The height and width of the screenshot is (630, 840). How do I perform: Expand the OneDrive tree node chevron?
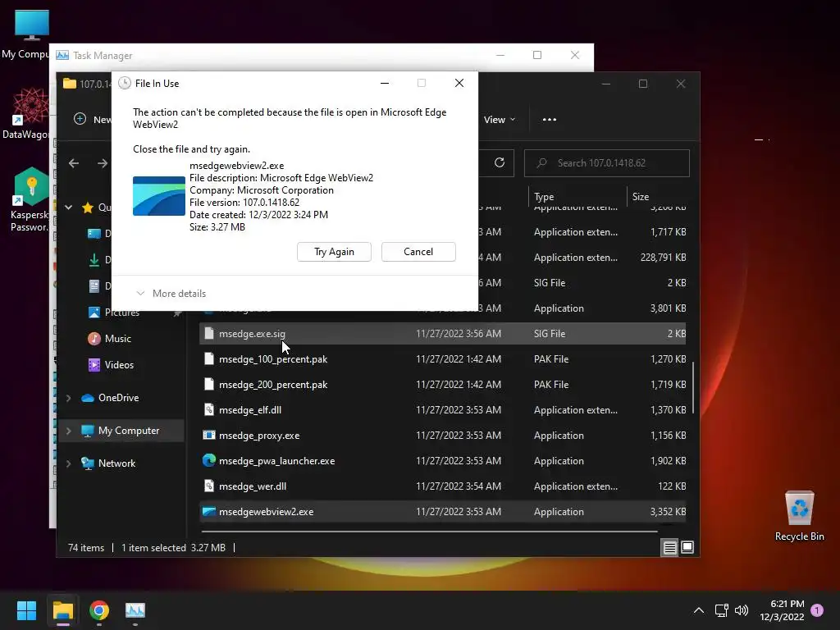coord(69,398)
